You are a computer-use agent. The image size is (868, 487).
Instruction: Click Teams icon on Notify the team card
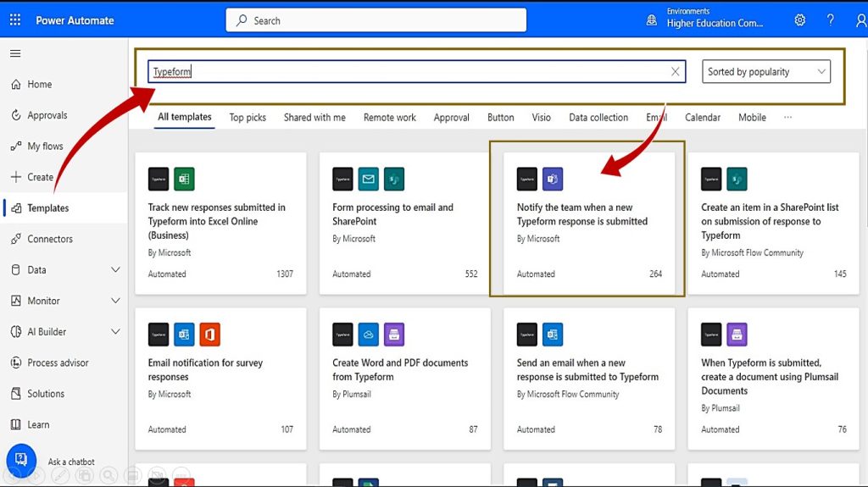point(553,179)
